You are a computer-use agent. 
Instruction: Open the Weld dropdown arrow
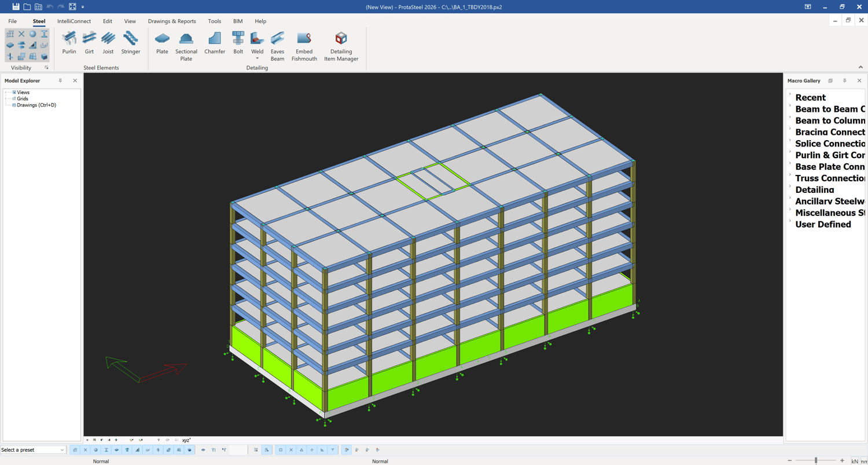click(258, 58)
